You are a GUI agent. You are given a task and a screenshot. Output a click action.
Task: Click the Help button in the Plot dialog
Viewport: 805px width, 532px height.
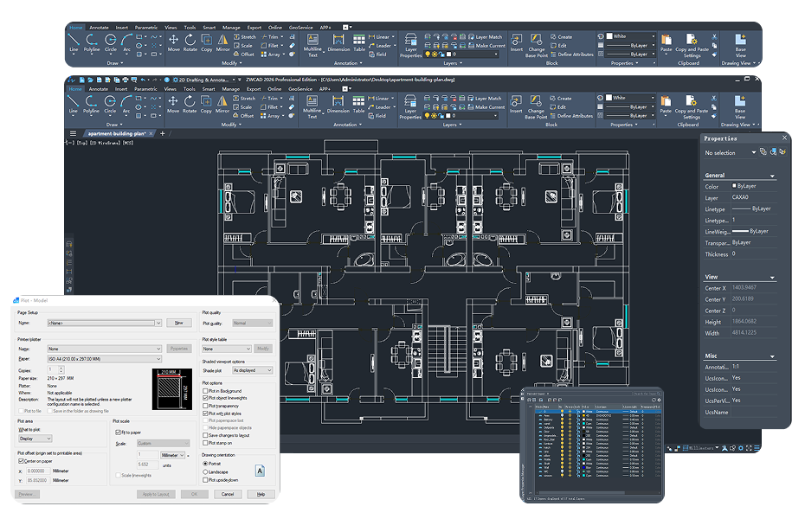pyautogui.click(x=261, y=494)
